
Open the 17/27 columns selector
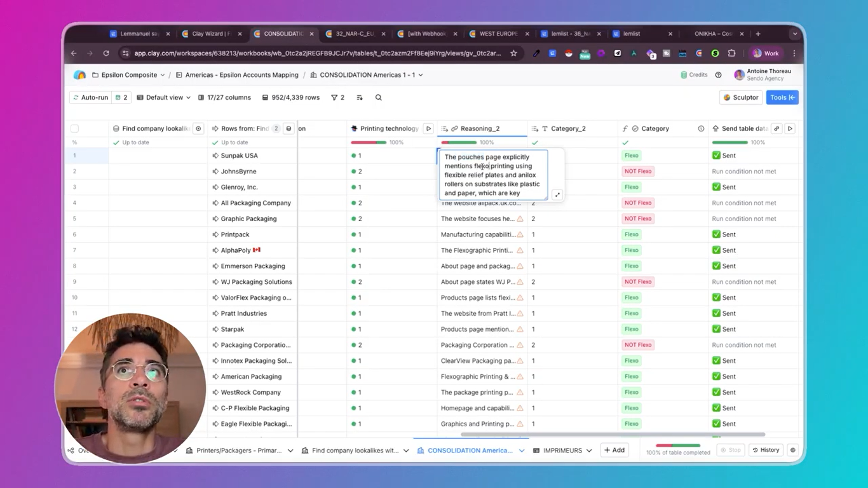(x=224, y=98)
